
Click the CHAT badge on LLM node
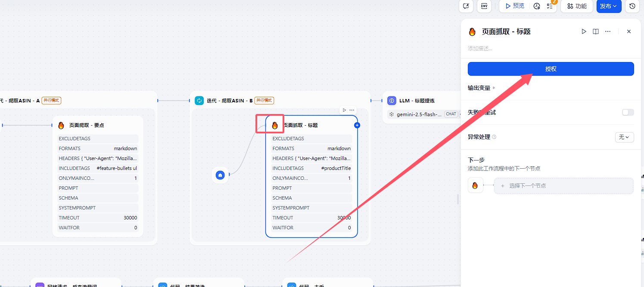tap(451, 114)
